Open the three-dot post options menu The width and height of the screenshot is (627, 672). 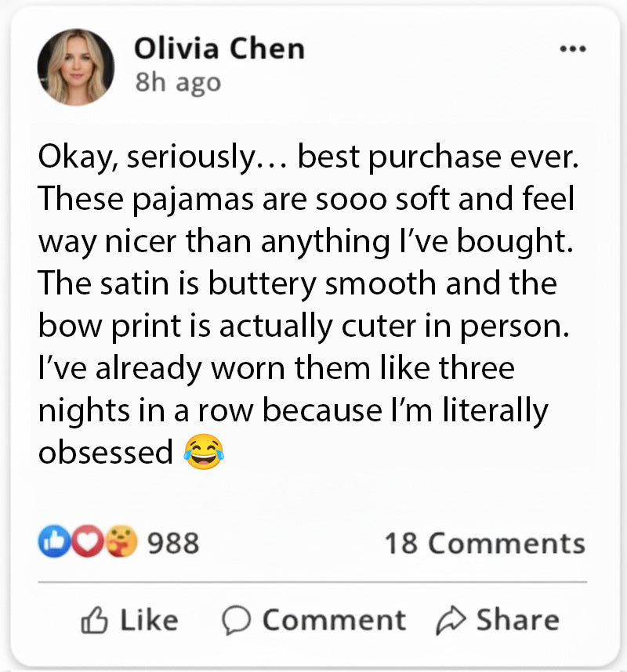(573, 49)
